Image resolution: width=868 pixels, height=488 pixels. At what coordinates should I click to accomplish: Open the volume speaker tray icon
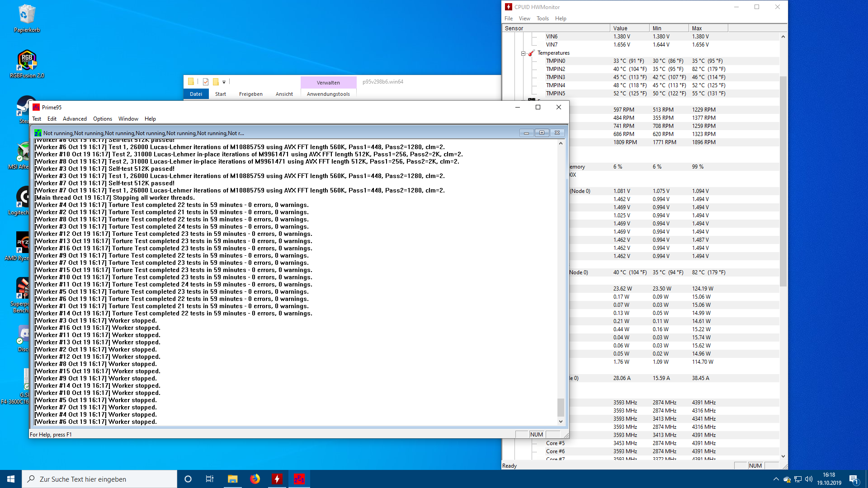tap(809, 479)
